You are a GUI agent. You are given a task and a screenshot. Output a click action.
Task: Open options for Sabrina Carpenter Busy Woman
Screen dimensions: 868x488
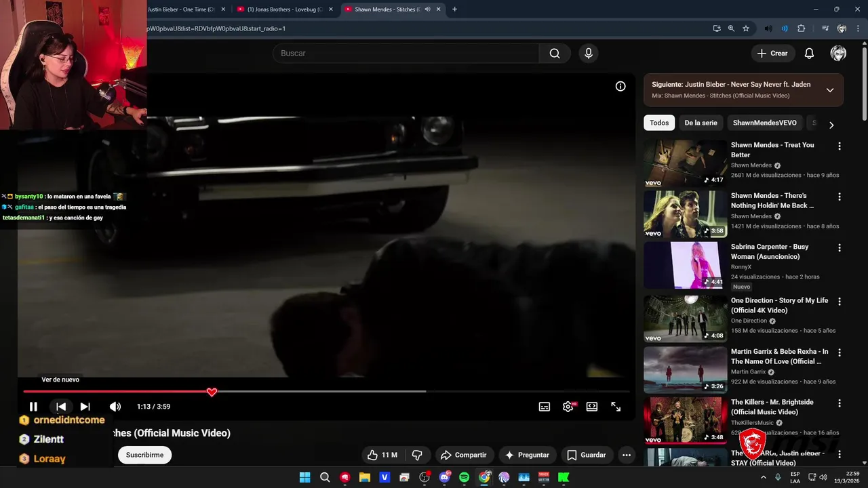pos(840,247)
